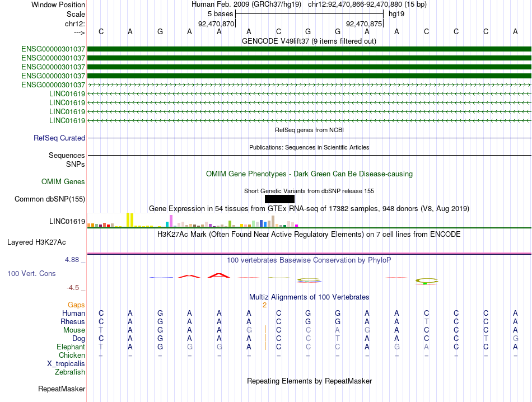532x402 pixels.
Task: Select the black dbSNP variant block
Action: 279,199
